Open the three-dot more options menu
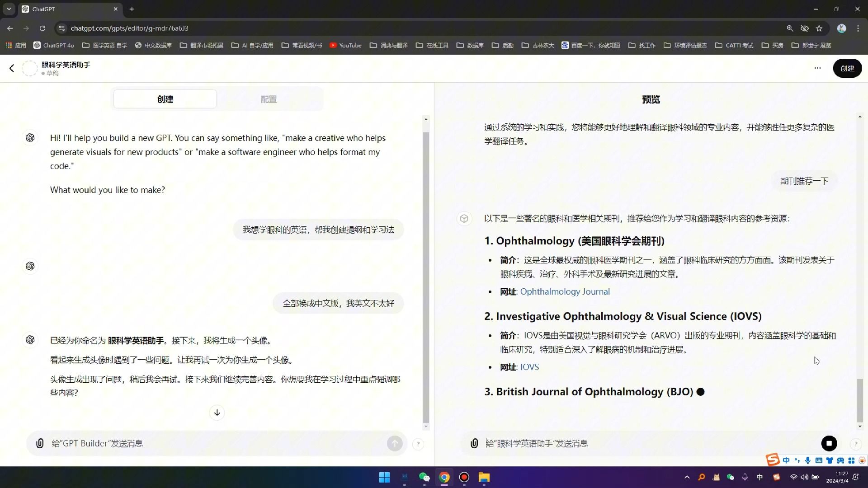The height and width of the screenshot is (488, 868). [817, 68]
